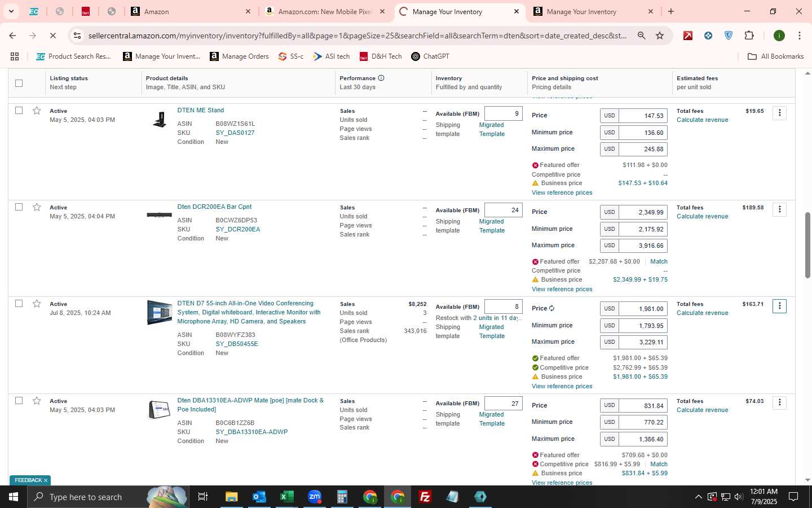Open info icon beside Performance header

point(381,78)
